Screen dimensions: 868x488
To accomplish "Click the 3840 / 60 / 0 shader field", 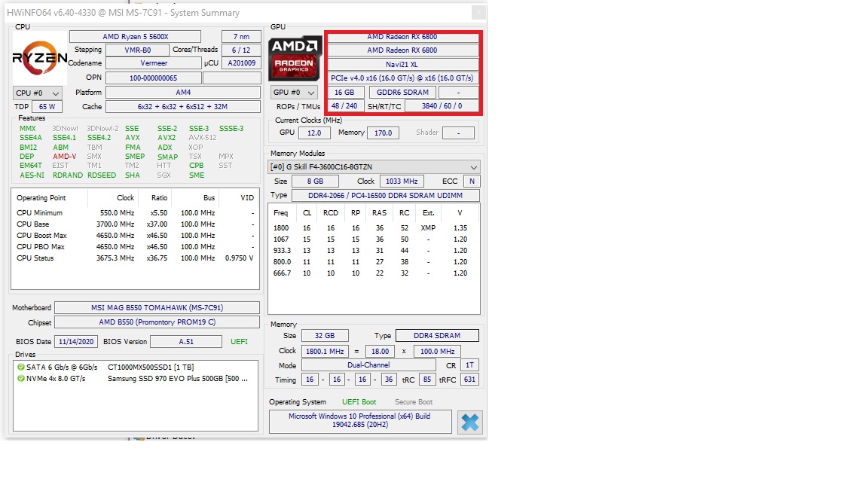I will pos(442,105).
